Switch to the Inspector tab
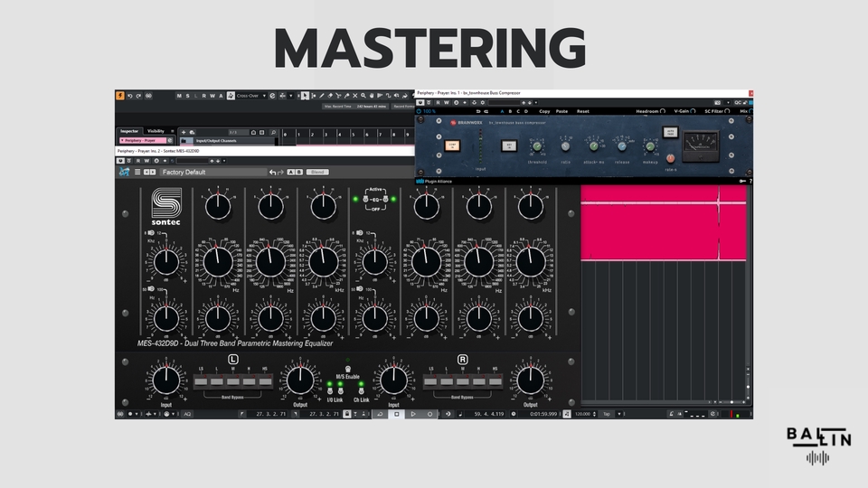This screenshot has height=488, width=868. pyautogui.click(x=129, y=131)
